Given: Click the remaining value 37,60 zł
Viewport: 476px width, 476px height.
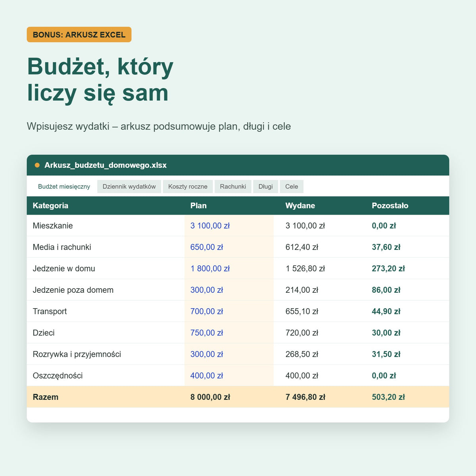Looking at the screenshot, I should click(x=386, y=247).
